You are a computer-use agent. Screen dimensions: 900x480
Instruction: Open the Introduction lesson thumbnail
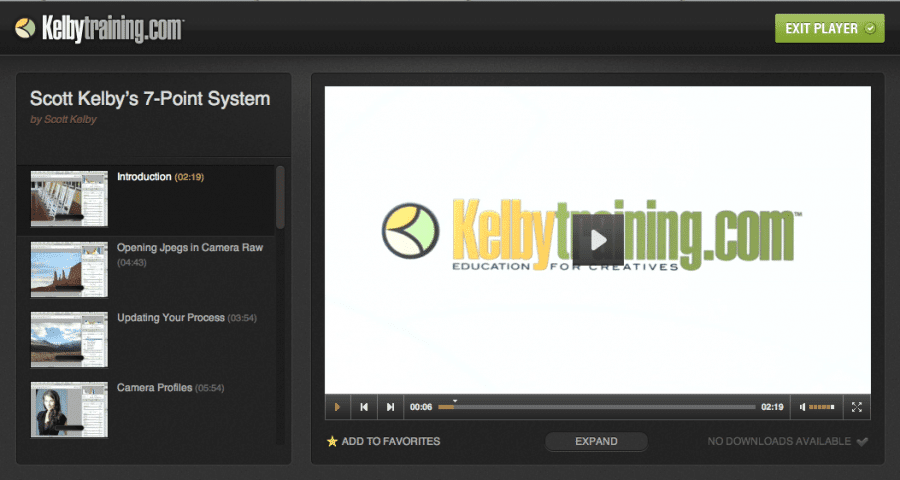click(69, 199)
